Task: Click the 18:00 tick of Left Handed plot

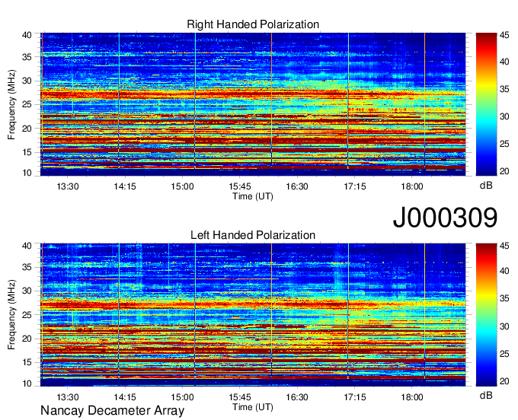Action: point(412,397)
